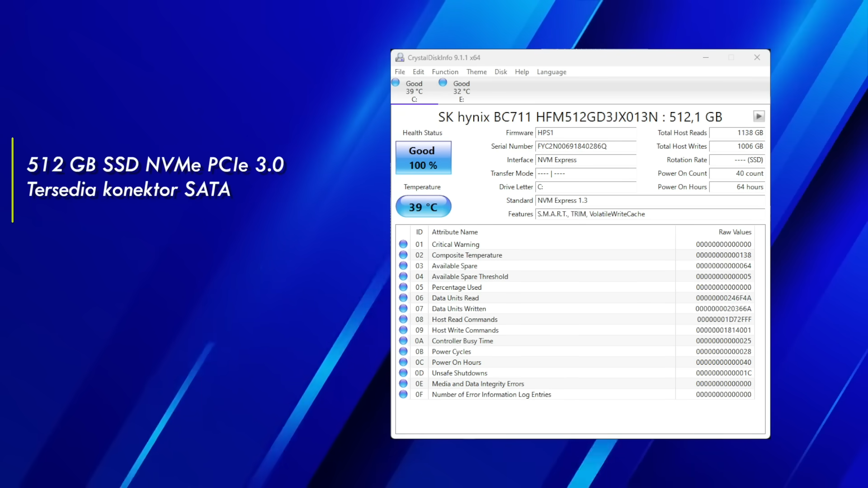Open the Language menu
Image resolution: width=868 pixels, height=488 pixels.
(551, 72)
